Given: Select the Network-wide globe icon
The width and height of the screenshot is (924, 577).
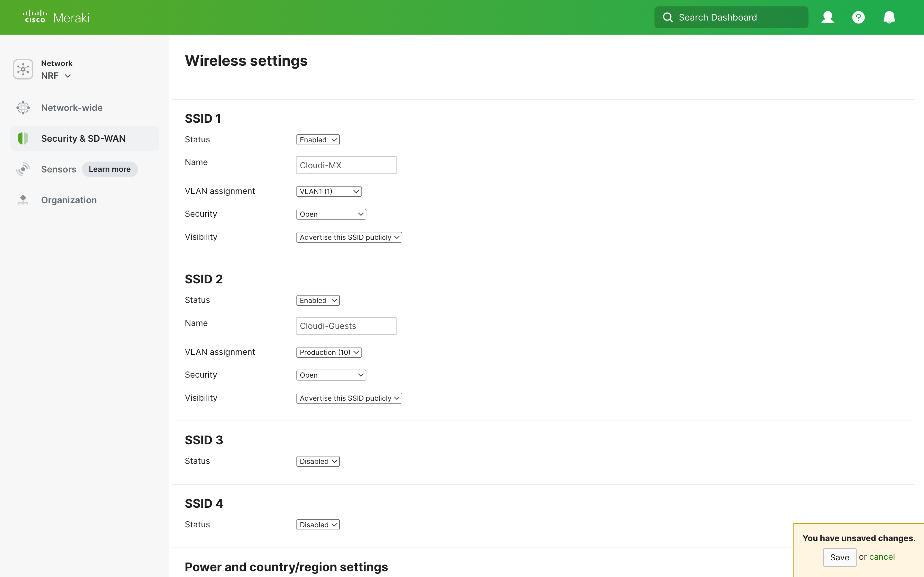Looking at the screenshot, I should click(x=23, y=108).
